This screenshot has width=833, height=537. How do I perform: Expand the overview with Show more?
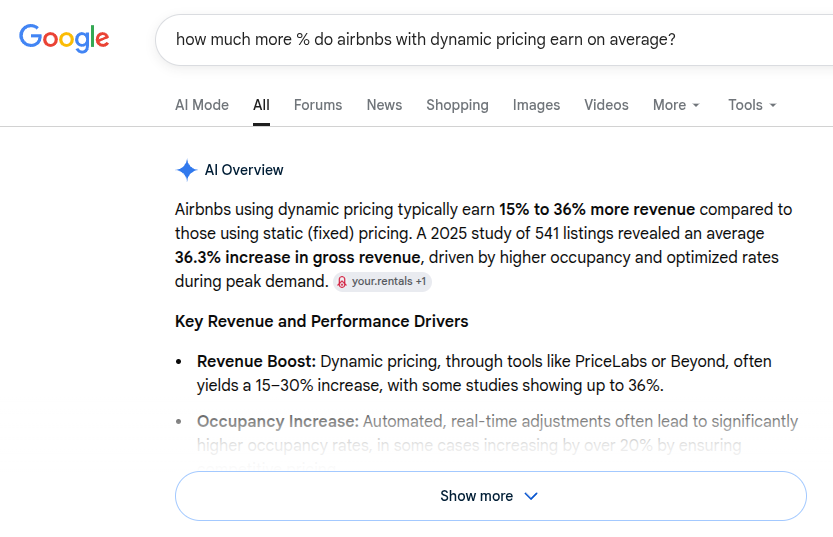point(491,496)
